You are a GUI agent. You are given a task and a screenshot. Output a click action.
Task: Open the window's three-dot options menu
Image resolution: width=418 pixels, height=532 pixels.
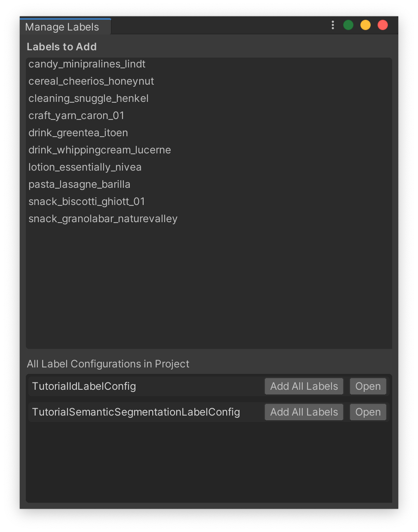coord(333,25)
